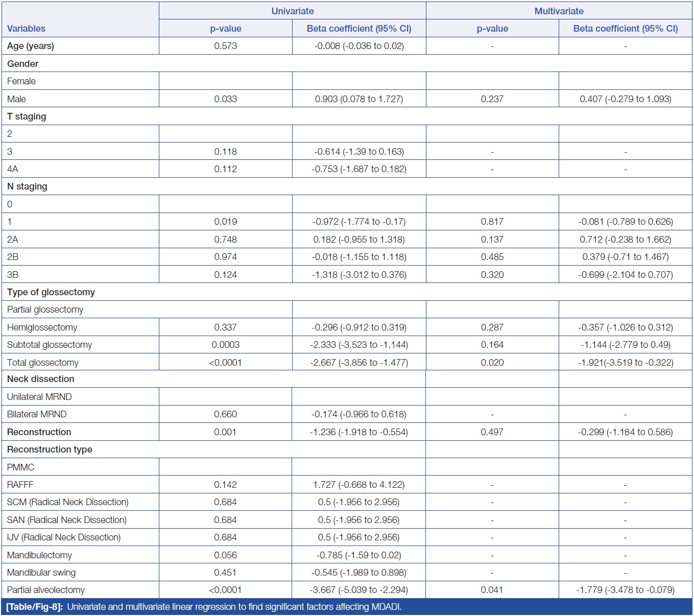Select the "Partial alveolectomy" row label
Viewport: 694px width, 616px height.
point(46,590)
